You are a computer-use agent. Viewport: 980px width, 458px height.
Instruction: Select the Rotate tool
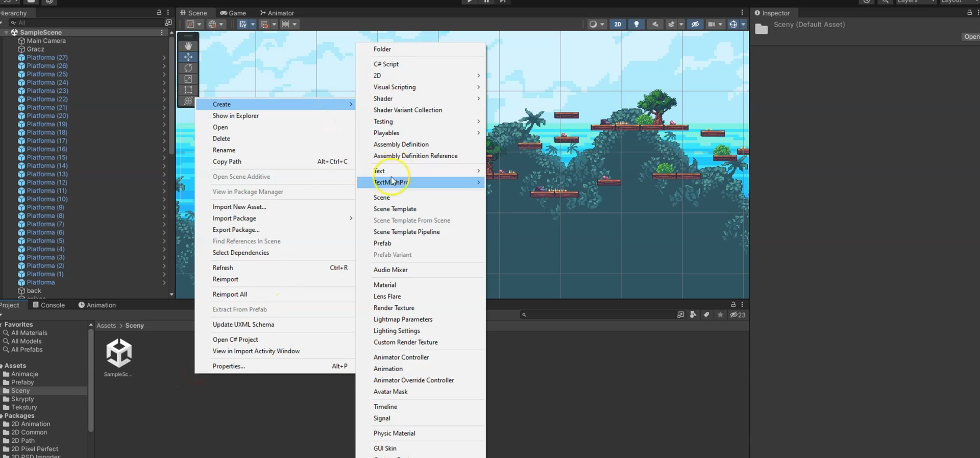point(188,68)
